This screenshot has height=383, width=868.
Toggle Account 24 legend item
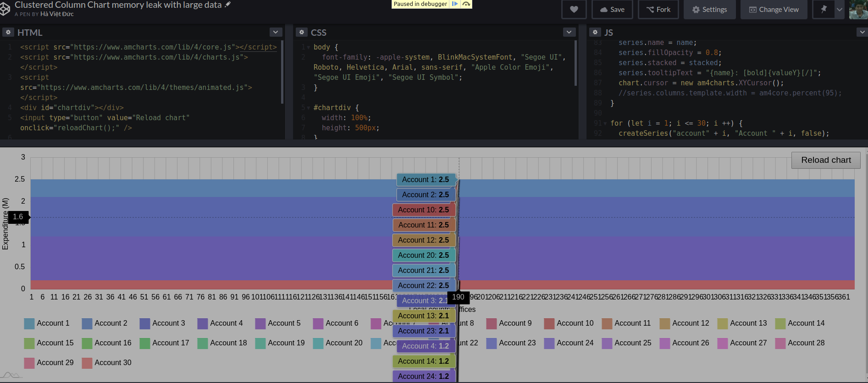click(569, 343)
